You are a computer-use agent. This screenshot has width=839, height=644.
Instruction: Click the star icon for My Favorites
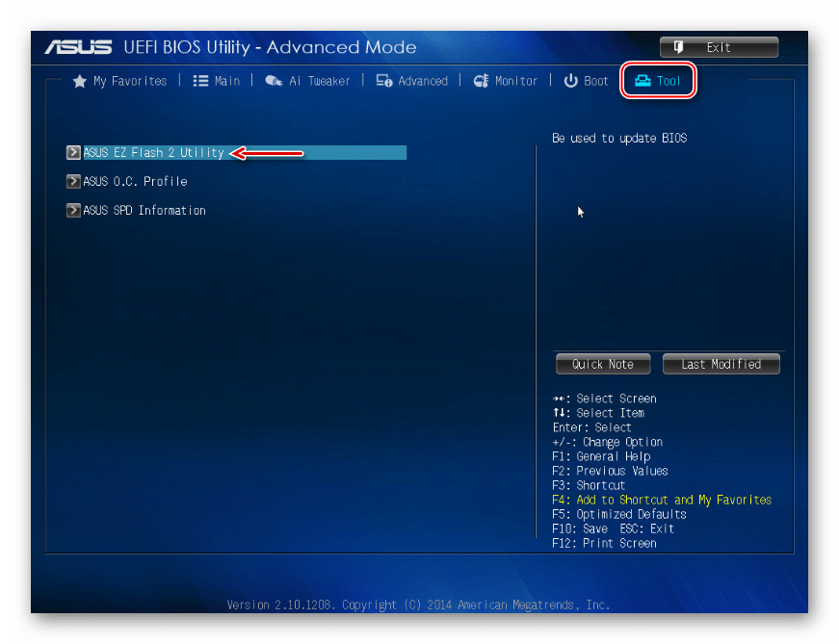tap(80, 82)
